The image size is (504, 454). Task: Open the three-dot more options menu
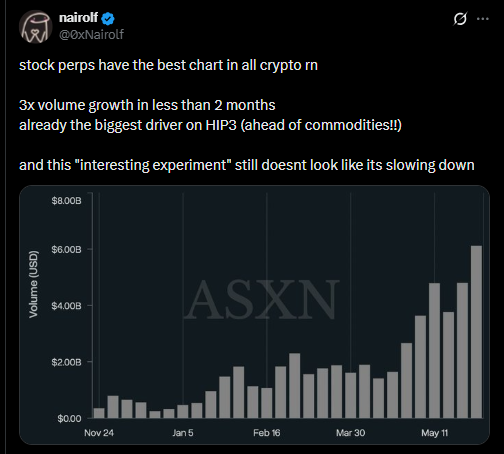tap(483, 19)
